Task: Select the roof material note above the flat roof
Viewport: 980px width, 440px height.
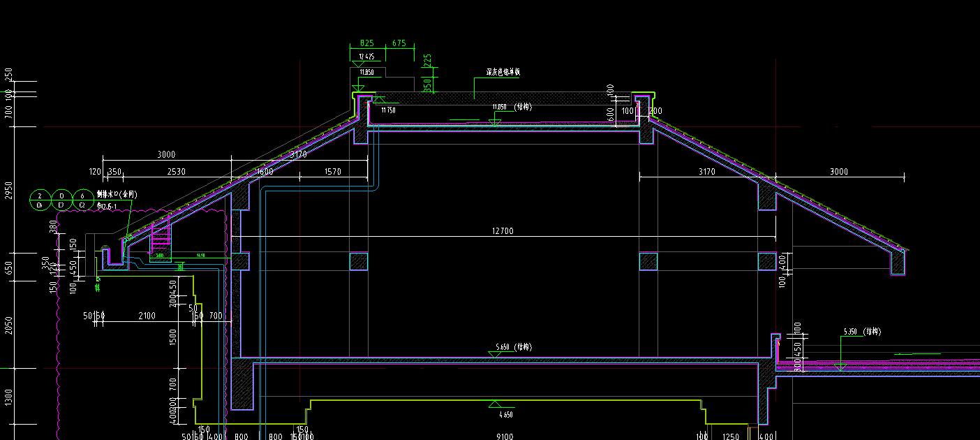Action: (503, 72)
